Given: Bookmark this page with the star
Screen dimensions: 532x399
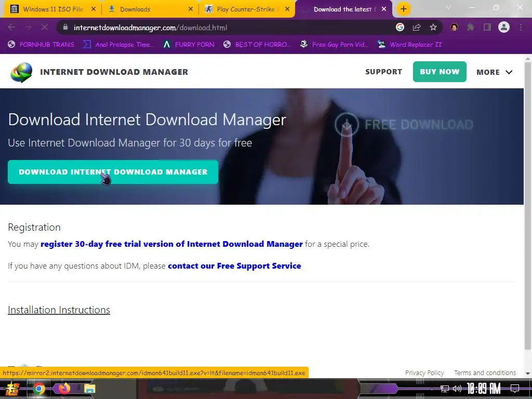Looking at the screenshot, I should pos(433,28).
